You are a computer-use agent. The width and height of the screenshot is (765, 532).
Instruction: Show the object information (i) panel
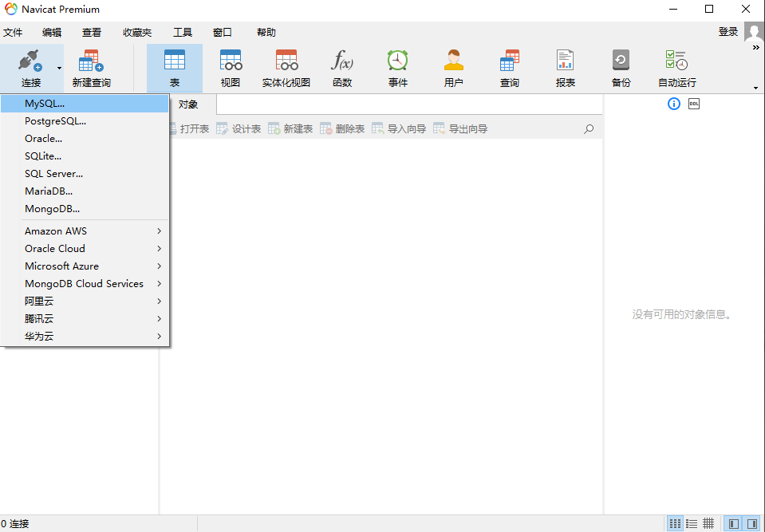click(x=674, y=104)
